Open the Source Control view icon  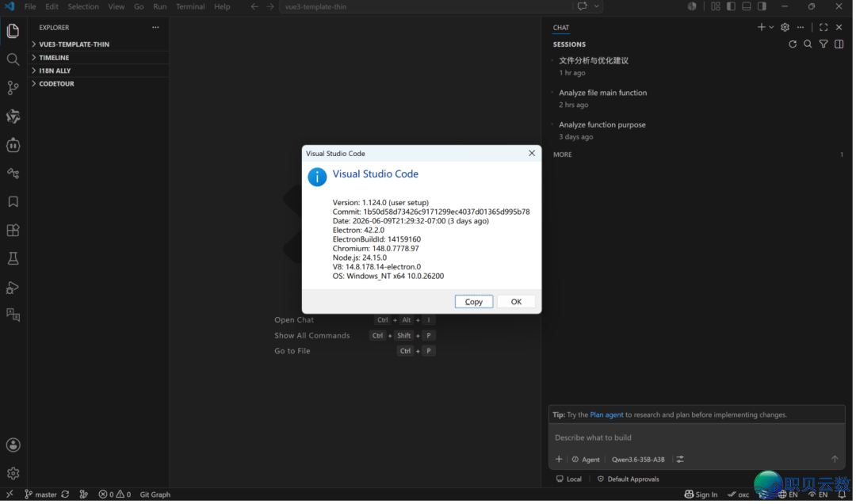click(x=13, y=88)
